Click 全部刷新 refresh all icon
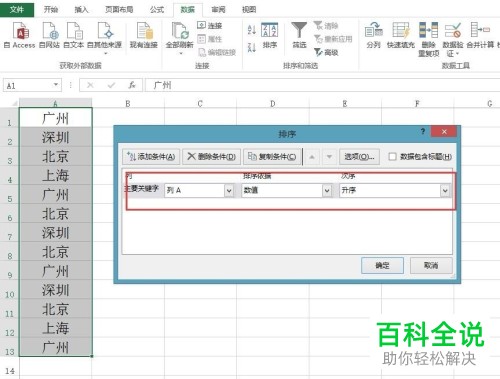The image size is (500, 379). pyautogui.click(x=180, y=37)
